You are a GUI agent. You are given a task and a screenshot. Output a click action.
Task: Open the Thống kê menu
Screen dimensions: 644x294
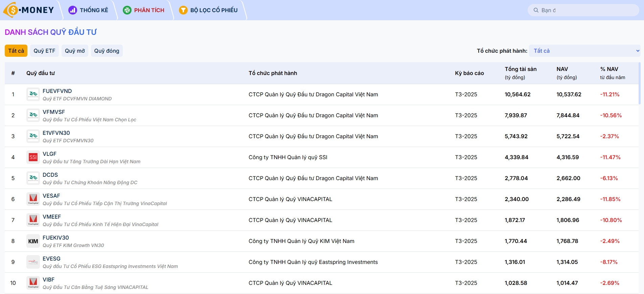(x=88, y=10)
